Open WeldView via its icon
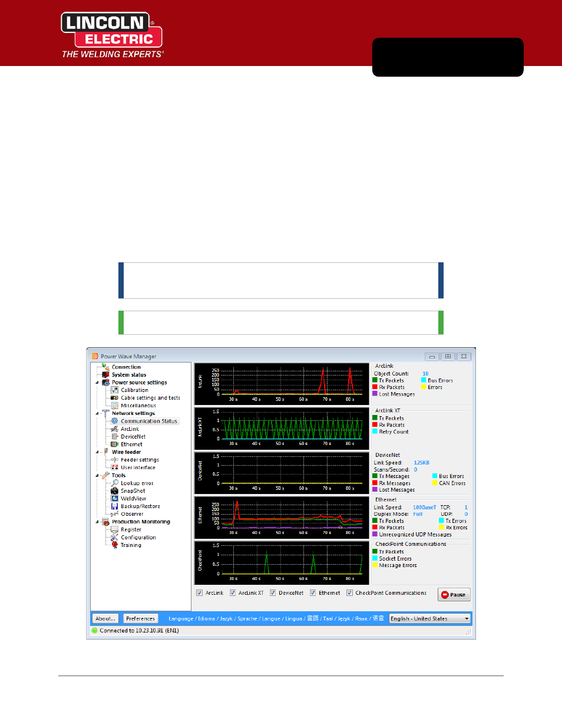 [115, 498]
